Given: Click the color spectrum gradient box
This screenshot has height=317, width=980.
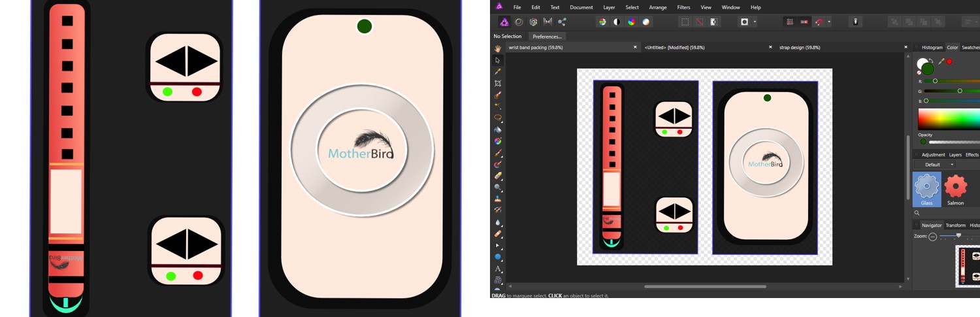Looking at the screenshot, I should coord(949,118).
